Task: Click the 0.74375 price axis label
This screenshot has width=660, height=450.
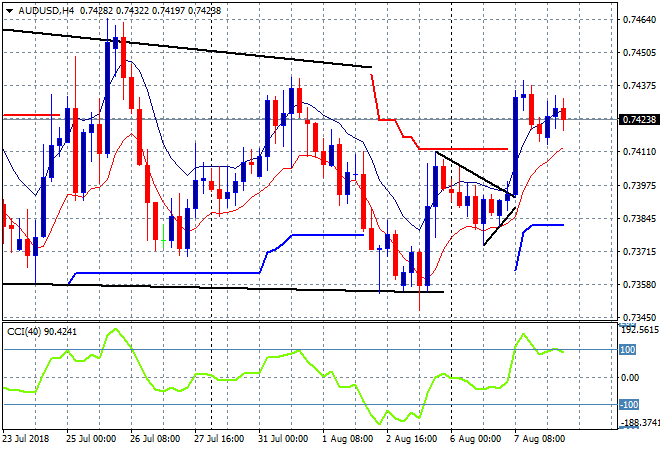Action: pyautogui.click(x=639, y=85)
